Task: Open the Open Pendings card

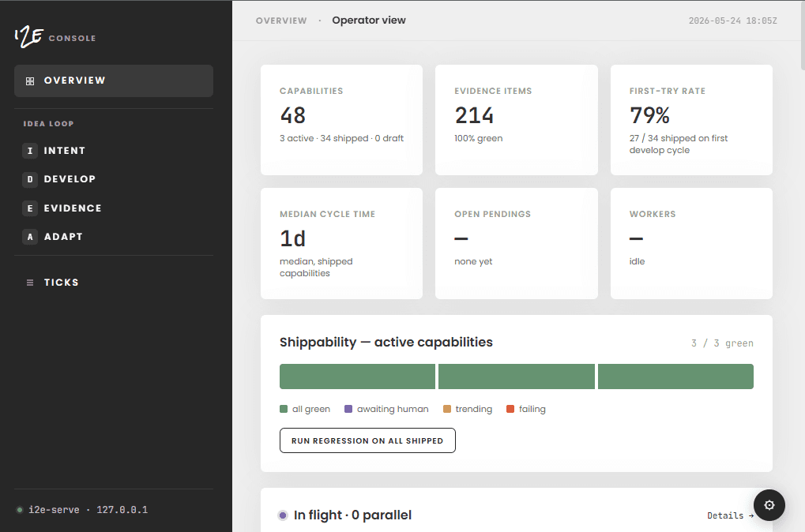Action: pyautogui.click(x=517, y=244)
